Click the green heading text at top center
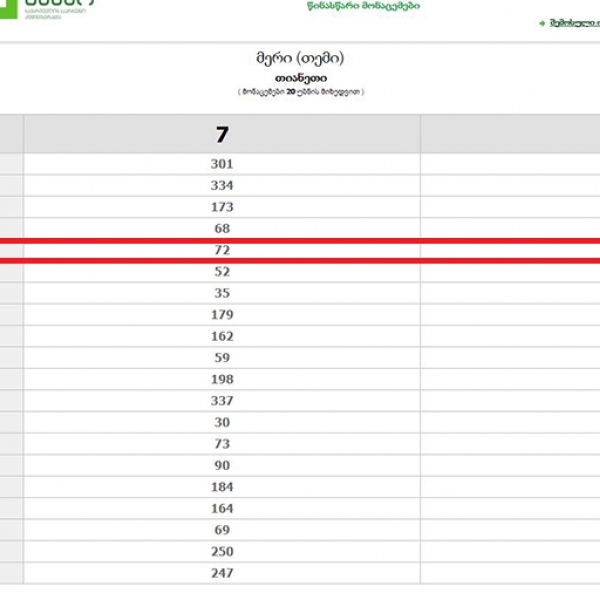The width and height of the screenshot is (600, 600). pos(363,6)
